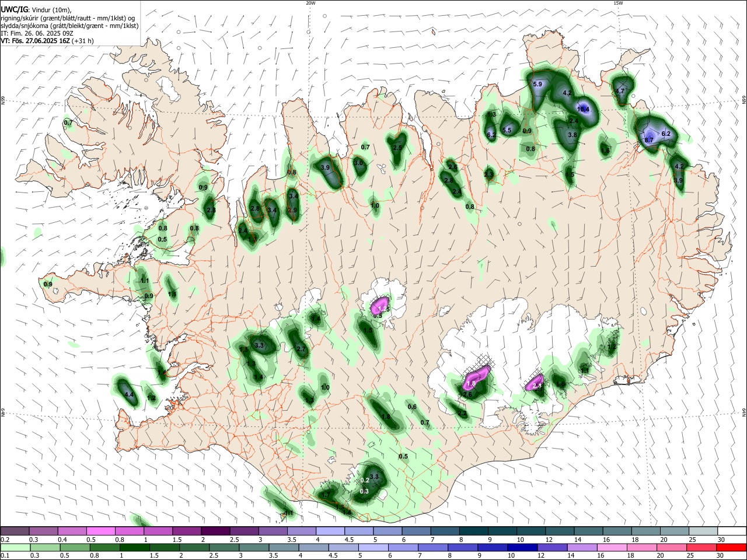Click the 10.4 precipitation value
747x560 pixels.
583,109
